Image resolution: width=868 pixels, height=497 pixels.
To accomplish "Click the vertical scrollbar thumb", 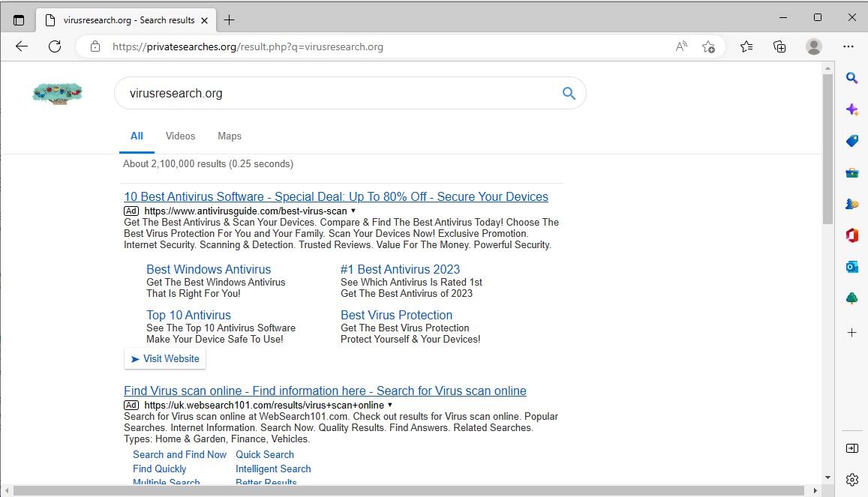I will click(827, 149).
